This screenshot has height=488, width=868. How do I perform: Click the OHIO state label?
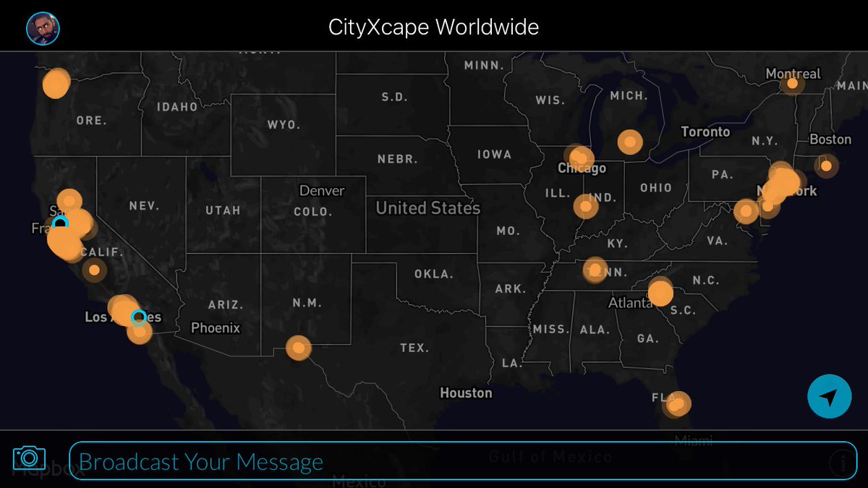pyautogui.click(x=656, y=188)
